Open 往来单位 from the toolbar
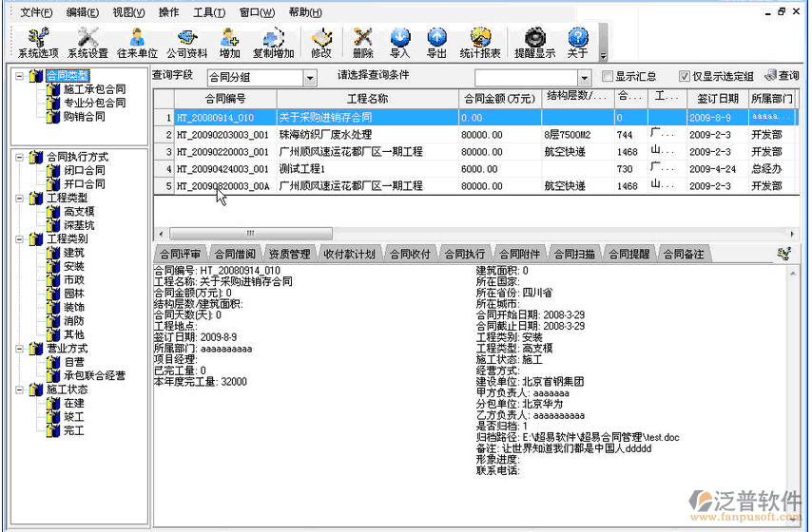Screen dimensions: 812x532 pos(137,38)
